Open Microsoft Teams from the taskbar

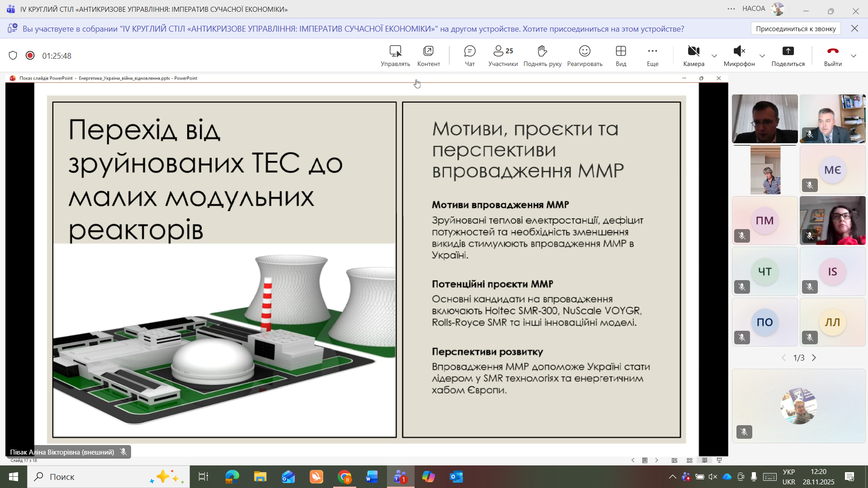400,477
